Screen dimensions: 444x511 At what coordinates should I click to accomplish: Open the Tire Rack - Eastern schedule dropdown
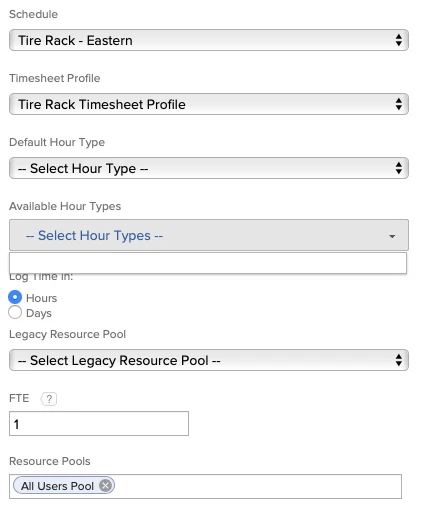click(209, 40)
